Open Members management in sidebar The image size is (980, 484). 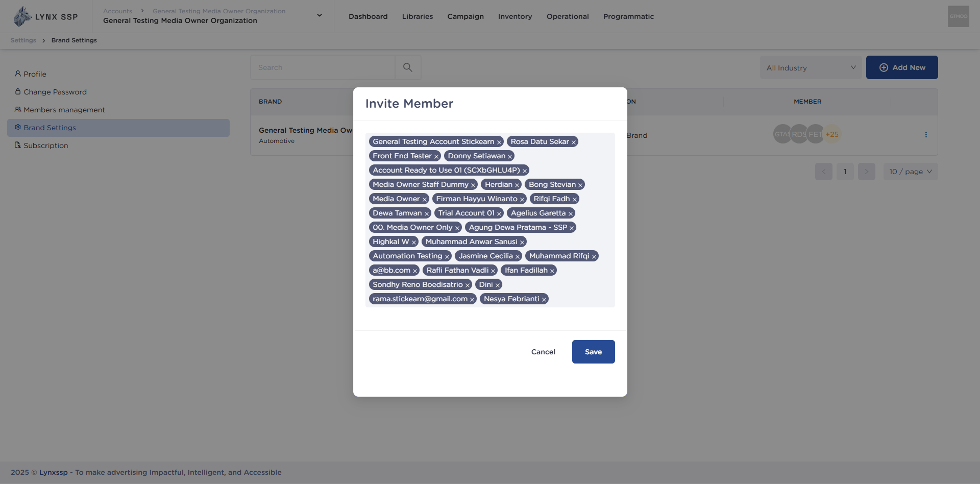(64, 110)
